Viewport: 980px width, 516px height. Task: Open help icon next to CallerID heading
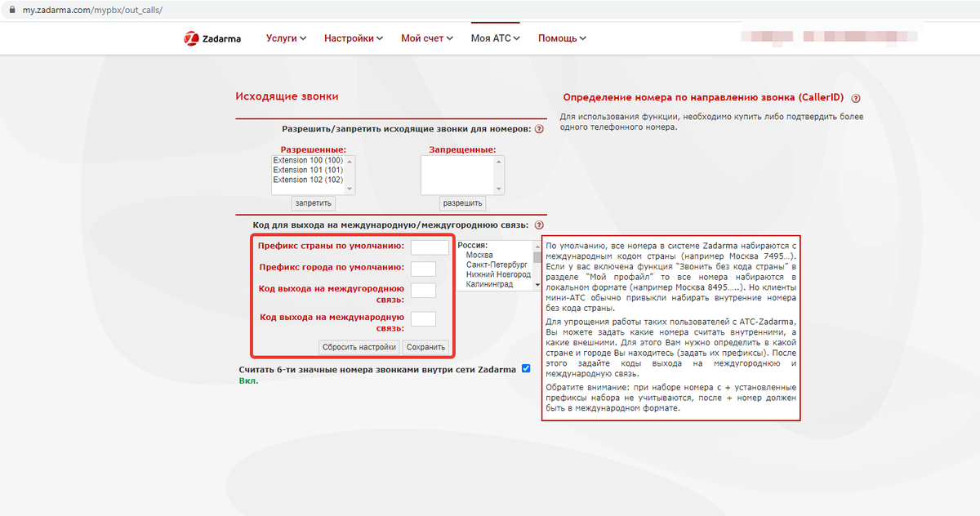(855, 98)
